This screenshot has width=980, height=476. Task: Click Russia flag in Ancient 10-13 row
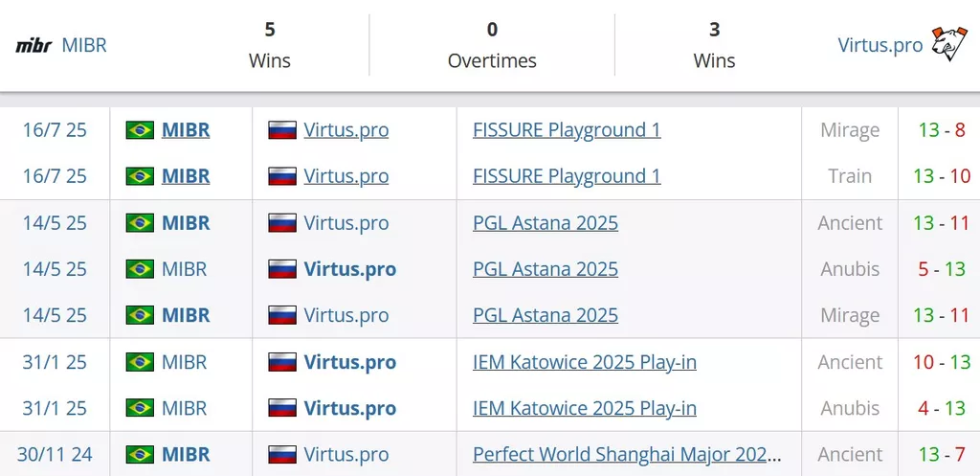tap(282, 362)
